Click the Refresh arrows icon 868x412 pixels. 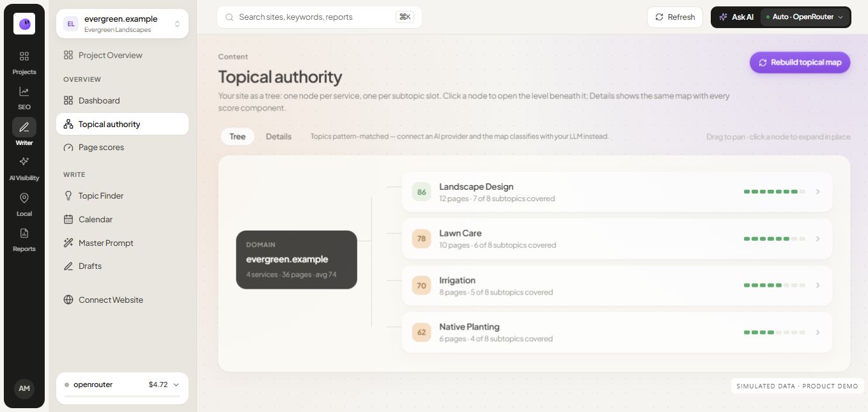point(660,17)
